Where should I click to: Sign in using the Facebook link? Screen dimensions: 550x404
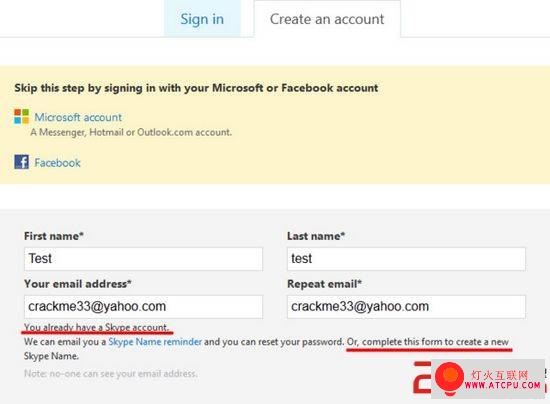[58, 163]
